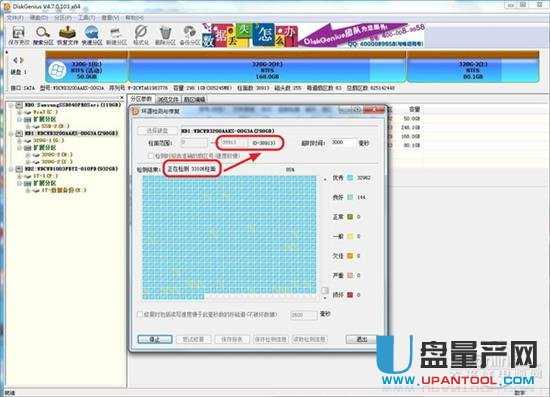The image size is (550, 397).
Task: Click the Exit (退出) button in the dialog
Action: [362, 339]
